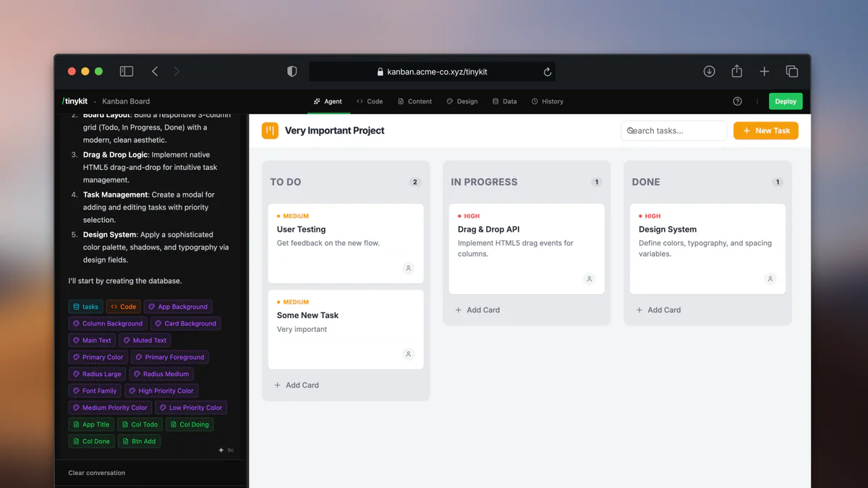Open the tasks database chip in the agent panel
The height and width of the screenshot is (488, 868).
(85, 306)
